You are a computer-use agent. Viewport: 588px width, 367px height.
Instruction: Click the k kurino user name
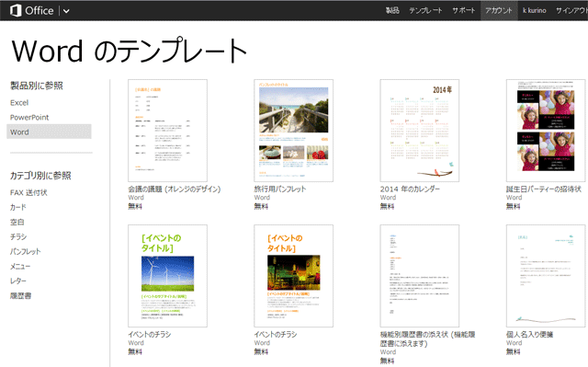535,10
